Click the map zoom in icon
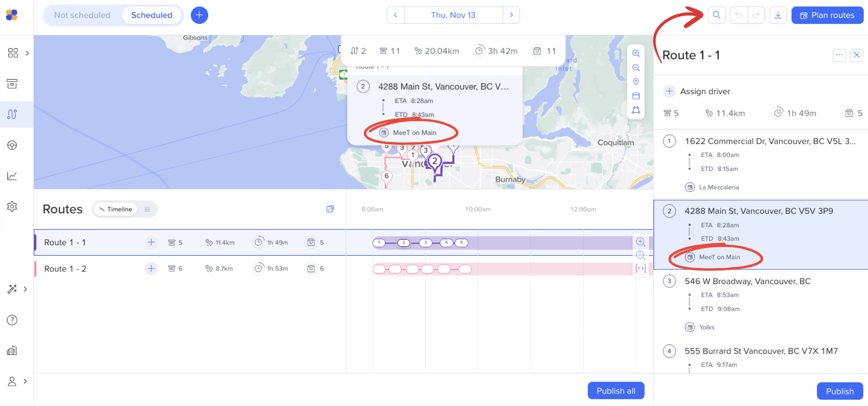This screenshot has width=868, height=406. click(x=636, y=53)
